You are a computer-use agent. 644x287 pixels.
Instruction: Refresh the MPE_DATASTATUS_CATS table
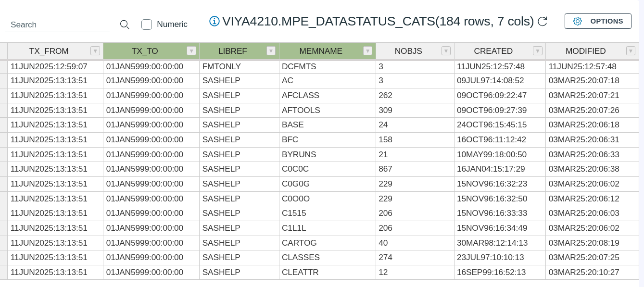tap(543, 22)
